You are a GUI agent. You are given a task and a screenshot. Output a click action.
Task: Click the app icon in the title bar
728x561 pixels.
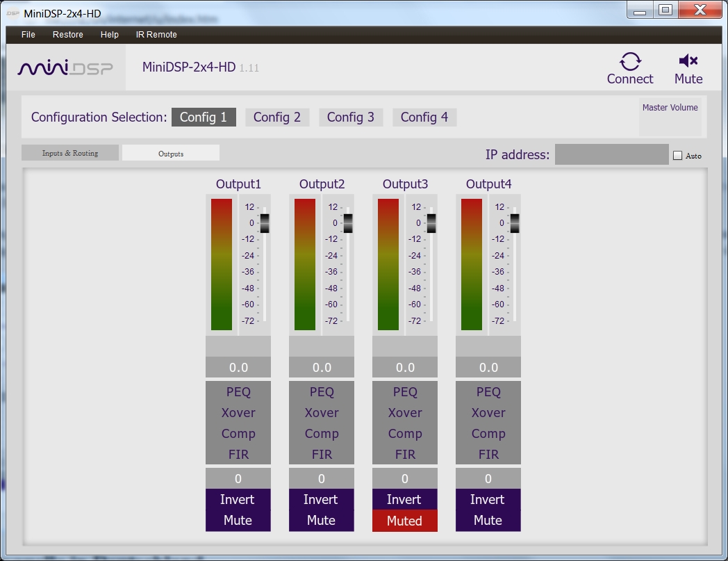click(13, 13)
